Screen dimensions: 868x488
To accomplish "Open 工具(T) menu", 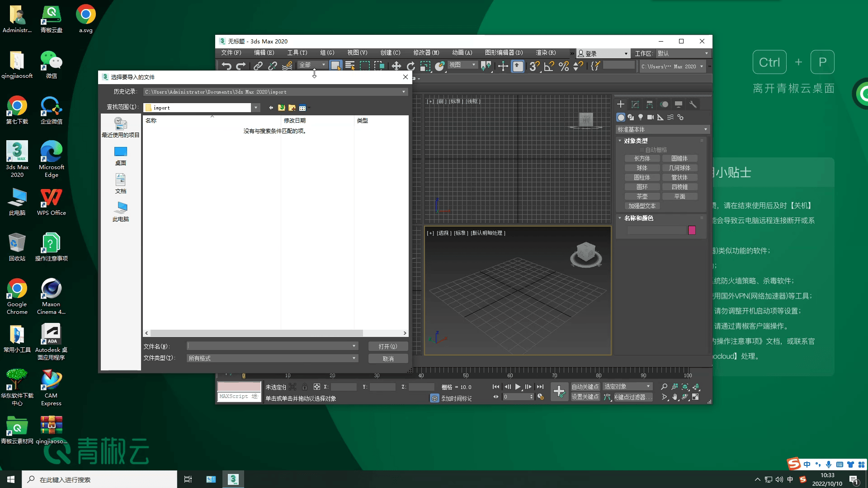I will tap(297, 53).
